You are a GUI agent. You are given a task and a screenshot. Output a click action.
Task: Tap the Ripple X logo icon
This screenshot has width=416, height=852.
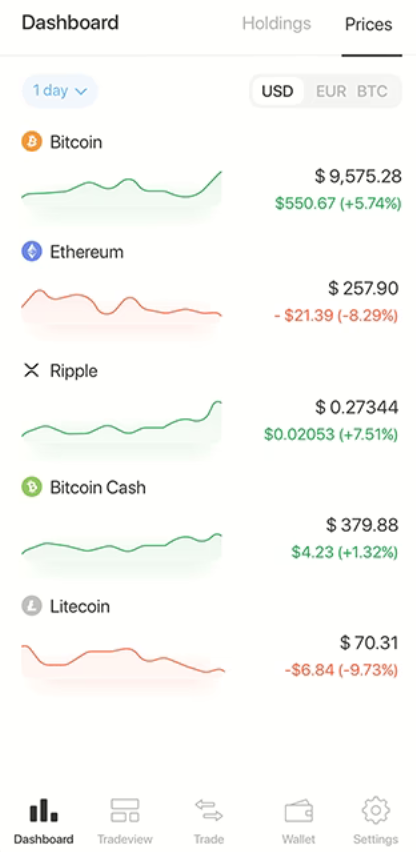coord(31,371)
